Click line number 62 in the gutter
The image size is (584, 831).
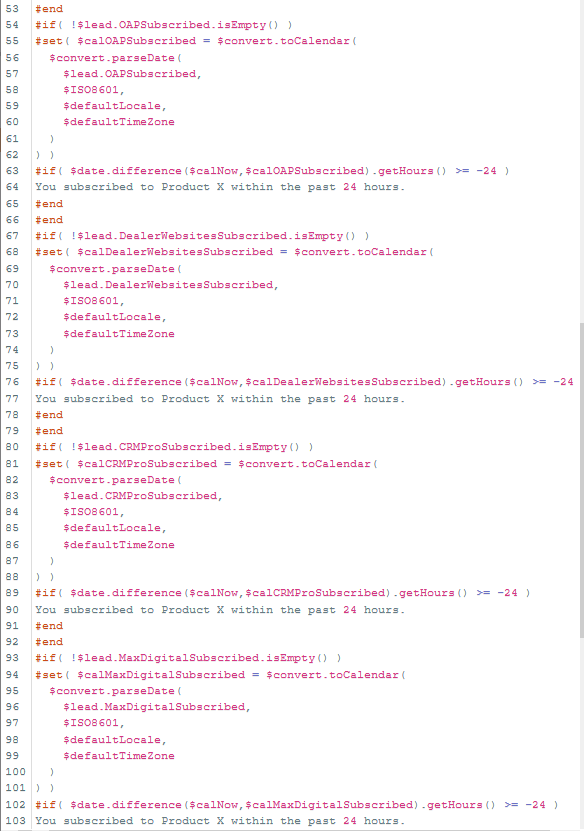click(12, 154)
